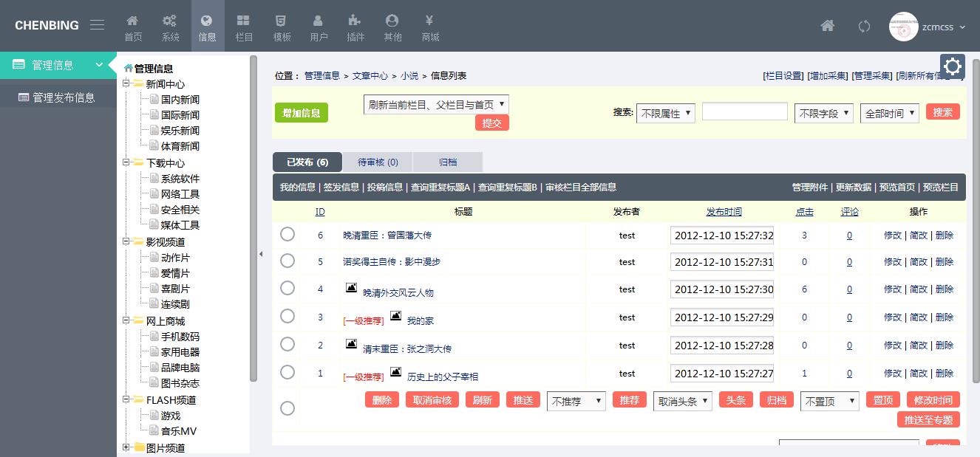Image resolution: width=980 pixels, height=457 pixels.
Task: Open the 全部时间 dropdown
Action: click(x=890, y=114)
